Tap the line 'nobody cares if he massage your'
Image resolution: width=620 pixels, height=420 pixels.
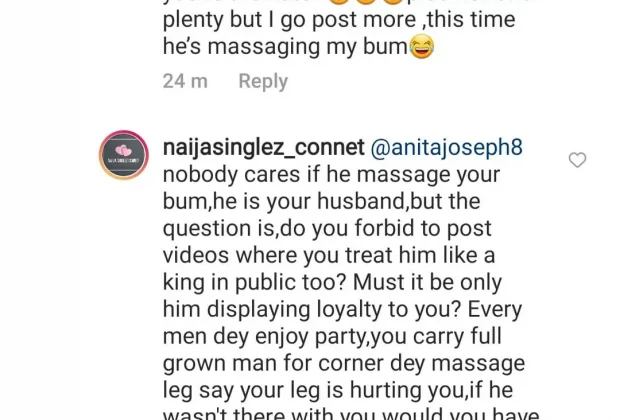331,174
